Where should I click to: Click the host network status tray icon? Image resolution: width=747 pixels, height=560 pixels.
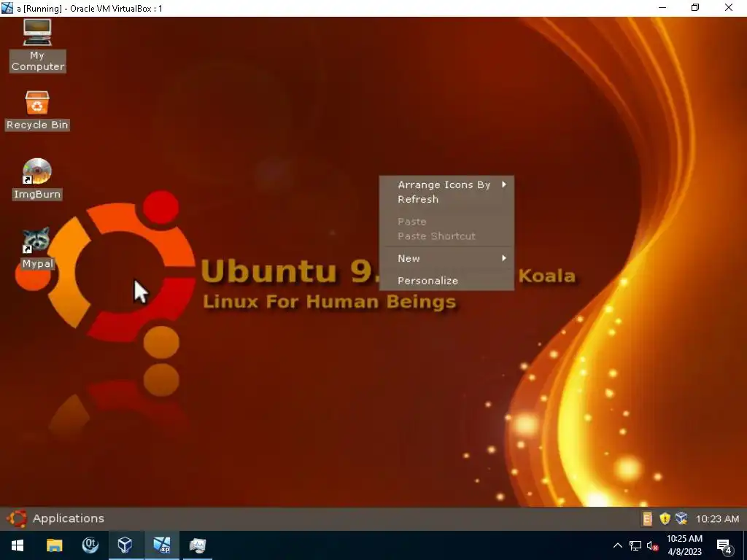coord(635,545)
